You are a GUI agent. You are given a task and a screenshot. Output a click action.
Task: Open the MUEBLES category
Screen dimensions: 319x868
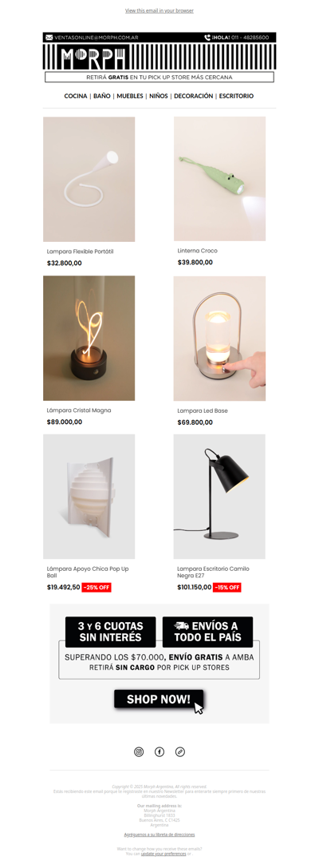click(130, 97)
